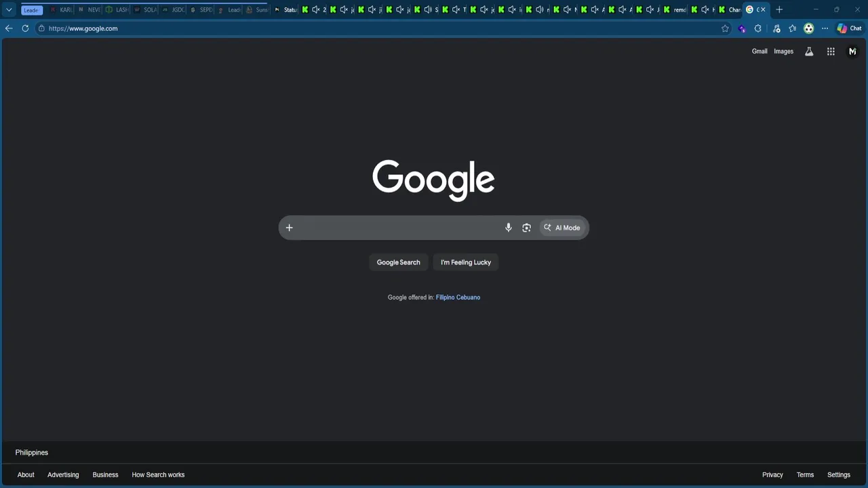Close the active Google tab
868x488 pixels.
tap(763, 9)
